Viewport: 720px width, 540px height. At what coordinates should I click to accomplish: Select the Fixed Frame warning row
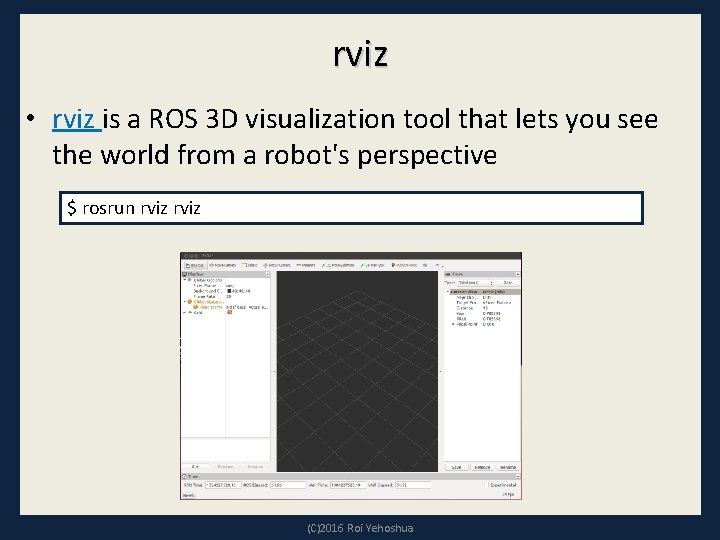225,307
